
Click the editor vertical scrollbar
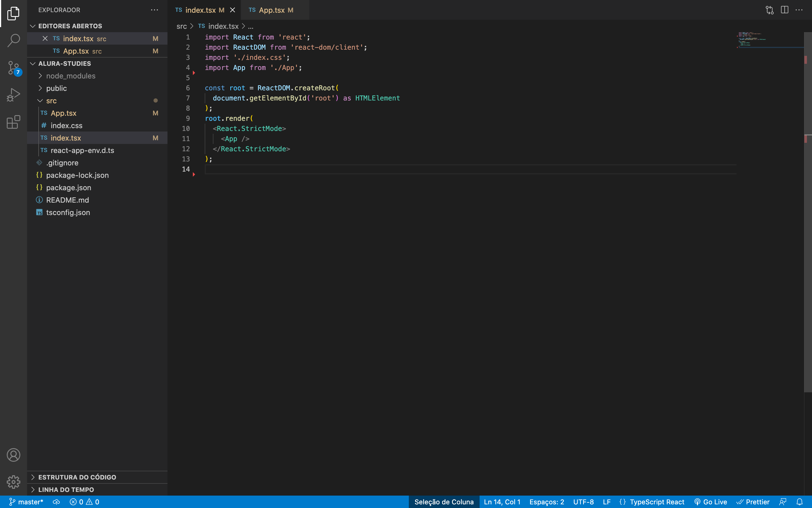click(x=808, y=212)
